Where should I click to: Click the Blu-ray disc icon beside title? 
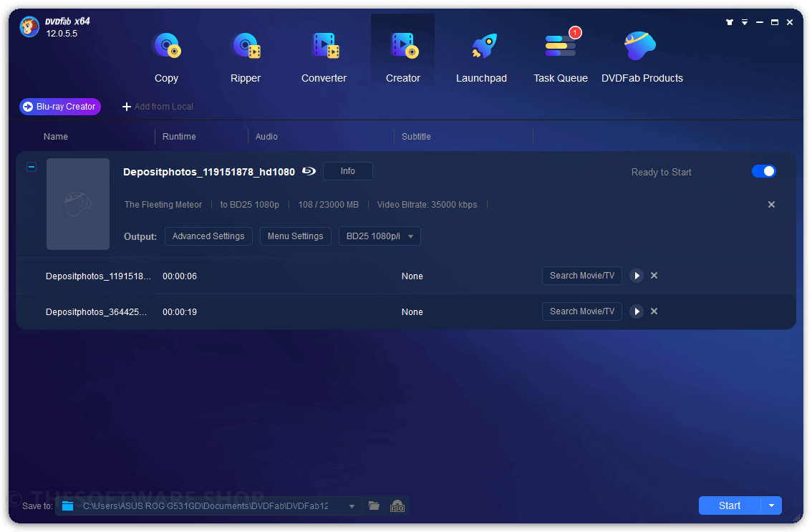click(309, 171)
